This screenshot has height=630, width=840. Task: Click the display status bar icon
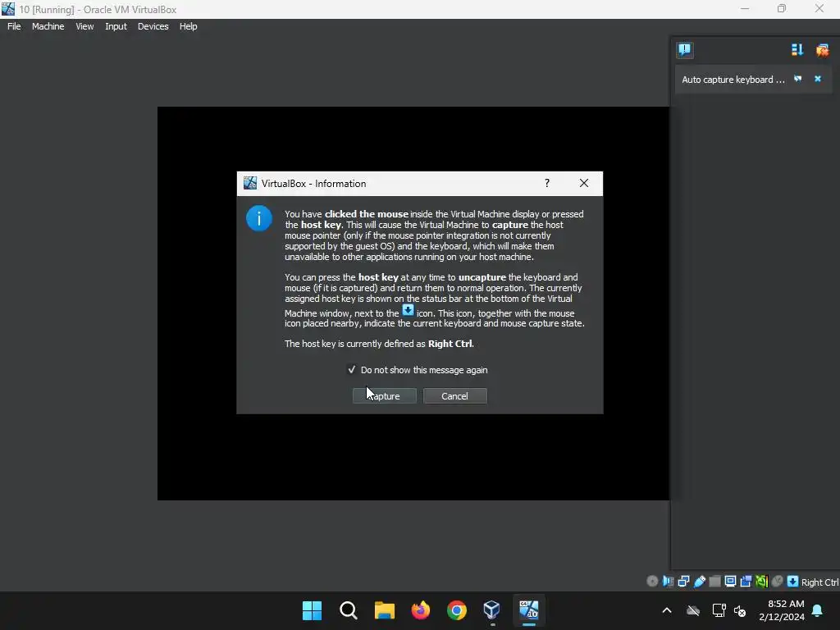coord(730,582)
